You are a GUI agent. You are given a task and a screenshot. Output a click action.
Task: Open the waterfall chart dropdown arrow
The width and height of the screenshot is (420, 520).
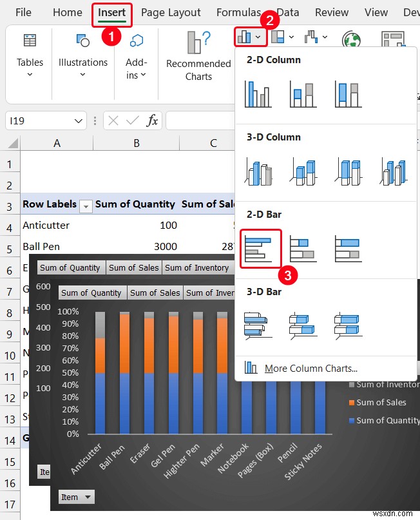click(325, 37)
